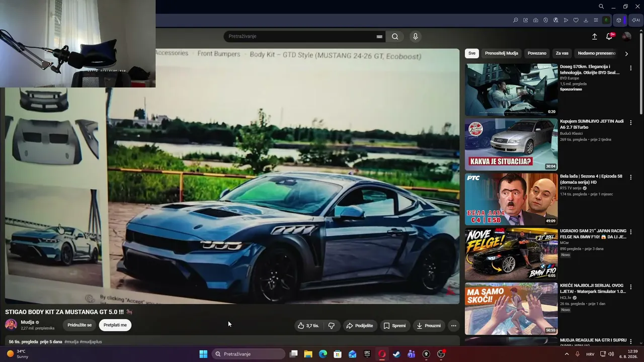Open Opera send (paper plane) icon
This screenshot has width=644, height=362.
566,20
